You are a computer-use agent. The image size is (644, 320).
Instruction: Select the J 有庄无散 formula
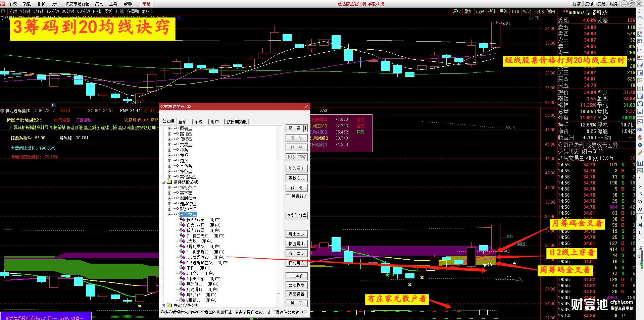205,236
